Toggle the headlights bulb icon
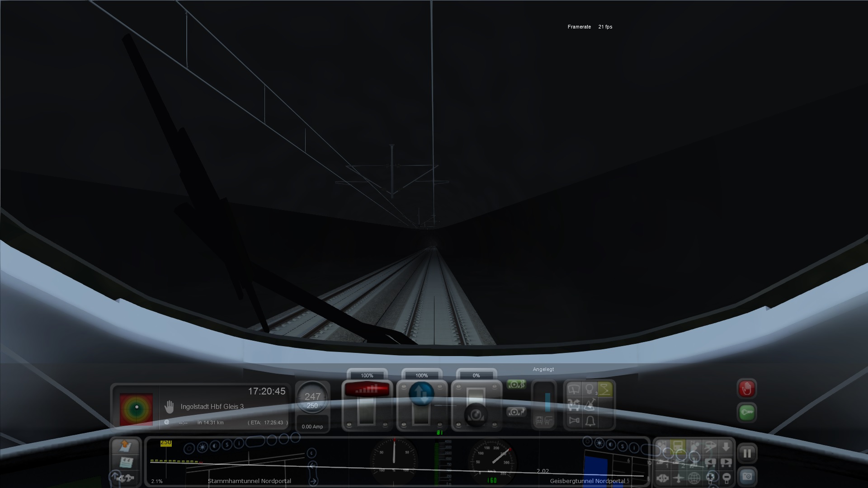The width and height of the screenshot is (868, 488). point(589,389)
